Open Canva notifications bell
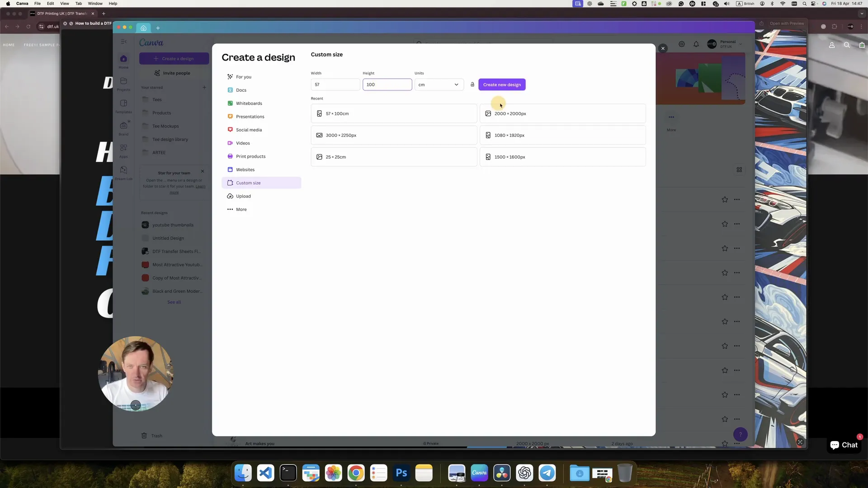Screen dimensions: 868x488 [696, 44]
